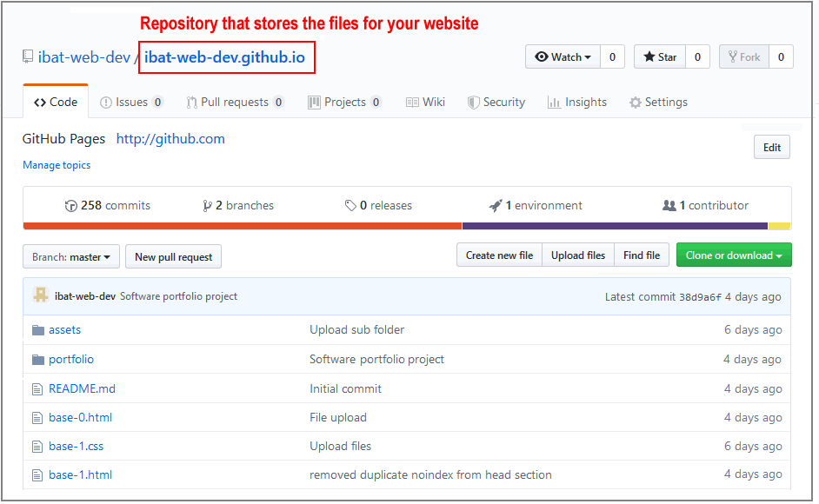This screenshot has width=819, height=504.
Task: Open the README.md file
Action: pyautogui.click(x=82, y=389)
